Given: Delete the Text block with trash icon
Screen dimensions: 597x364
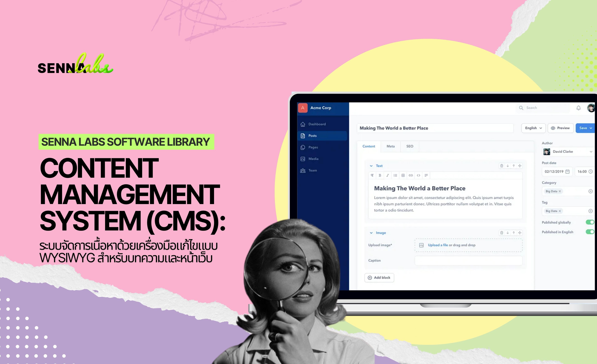Looking at the screenshot, I should point(502,166).
